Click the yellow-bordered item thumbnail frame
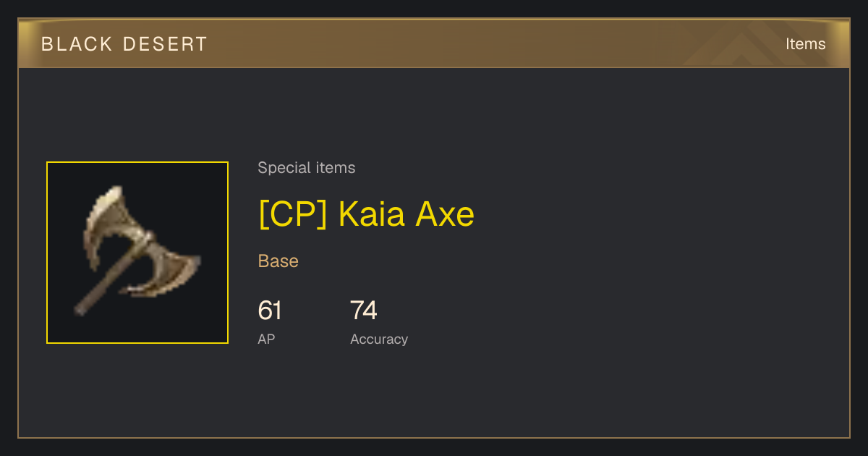The width and height of the screenshot is (868, 456). (137, 253)
